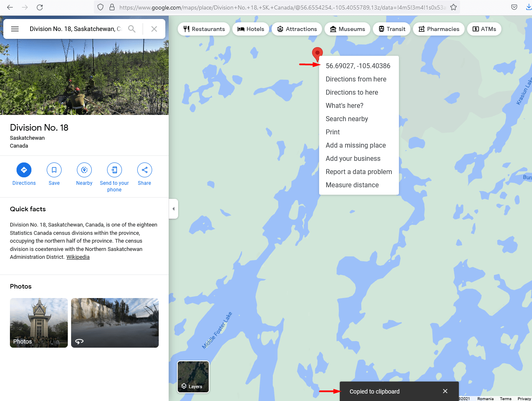Filter map by Hotels
The height and width of the screenshot is (401, 532).
point(250,29)
